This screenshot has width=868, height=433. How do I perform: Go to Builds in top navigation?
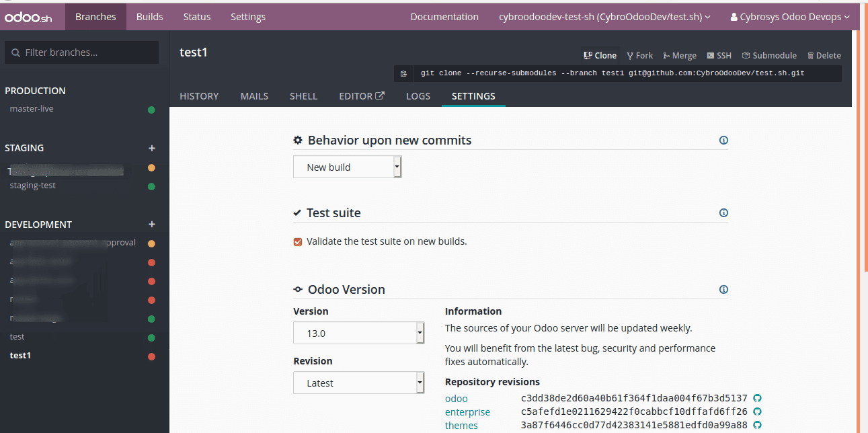click(149, 17)
